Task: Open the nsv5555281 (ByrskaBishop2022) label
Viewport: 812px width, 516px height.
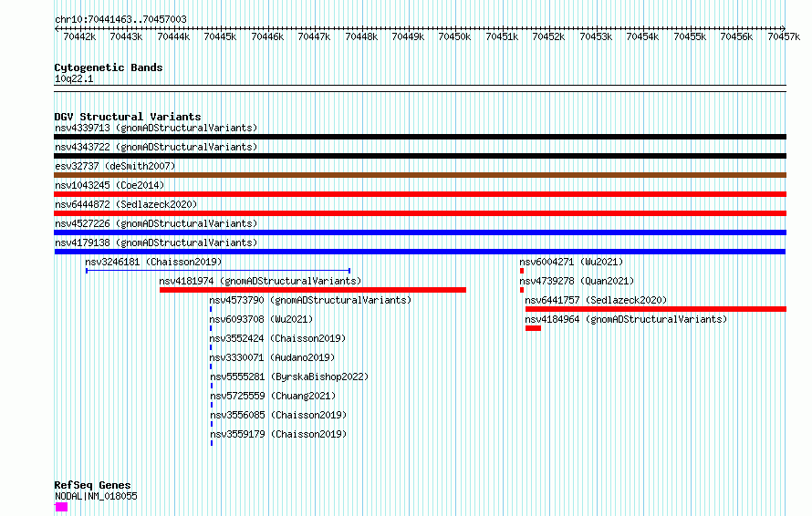Action: pyautogui.click(x=289, y=377)
